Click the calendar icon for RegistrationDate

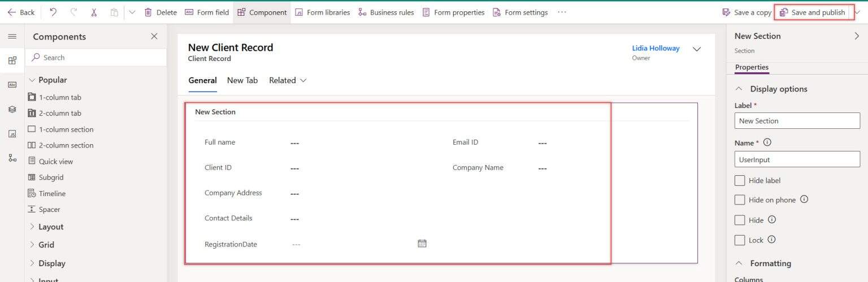[x=422, y=244]
